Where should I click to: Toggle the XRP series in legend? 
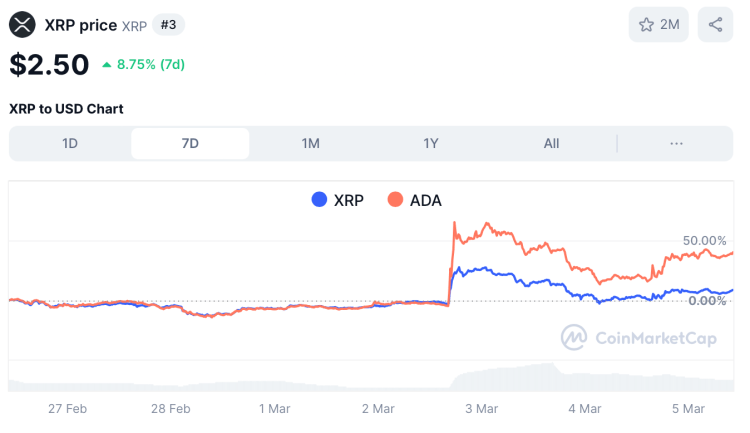[337, 200]
